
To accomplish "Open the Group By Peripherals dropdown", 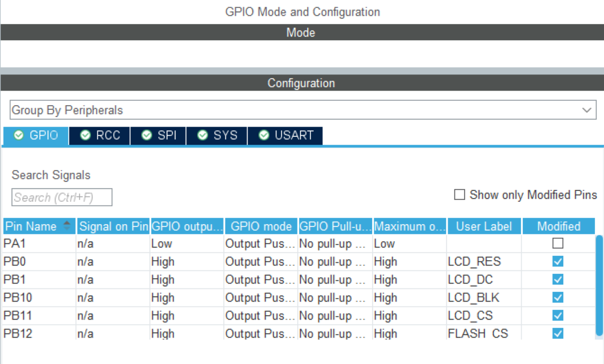I will pos(303,110).
